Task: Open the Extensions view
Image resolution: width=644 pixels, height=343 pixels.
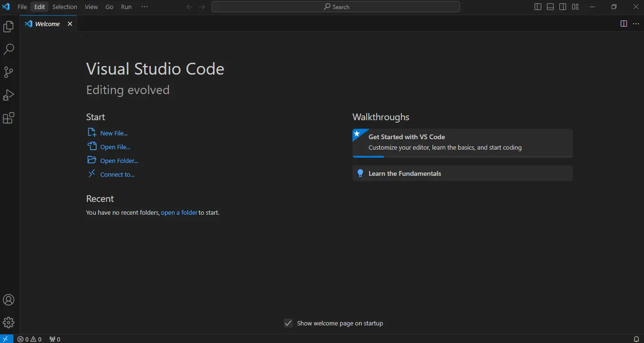Action: [9, 118]
